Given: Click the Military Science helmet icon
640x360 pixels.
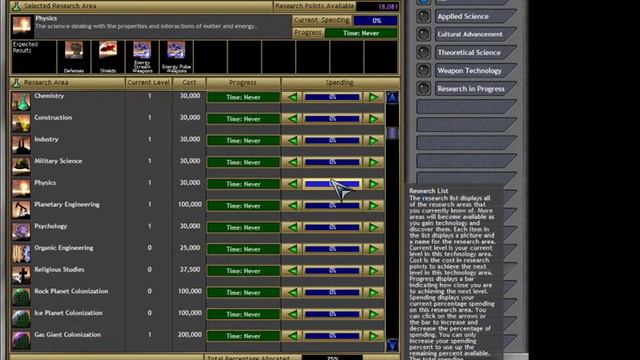Looking at the screenshot, I should point(21,166).
